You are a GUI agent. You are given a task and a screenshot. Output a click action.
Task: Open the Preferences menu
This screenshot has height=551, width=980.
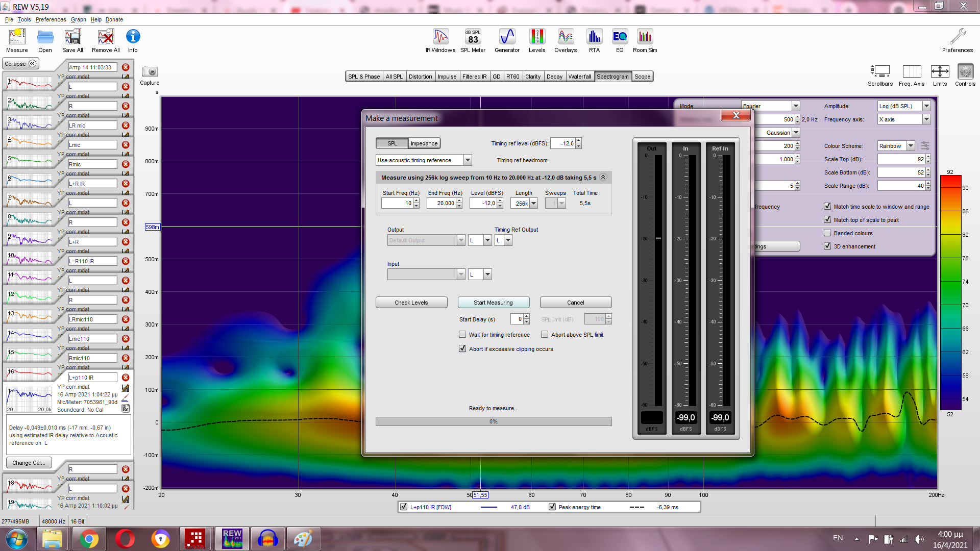(51, 19)
